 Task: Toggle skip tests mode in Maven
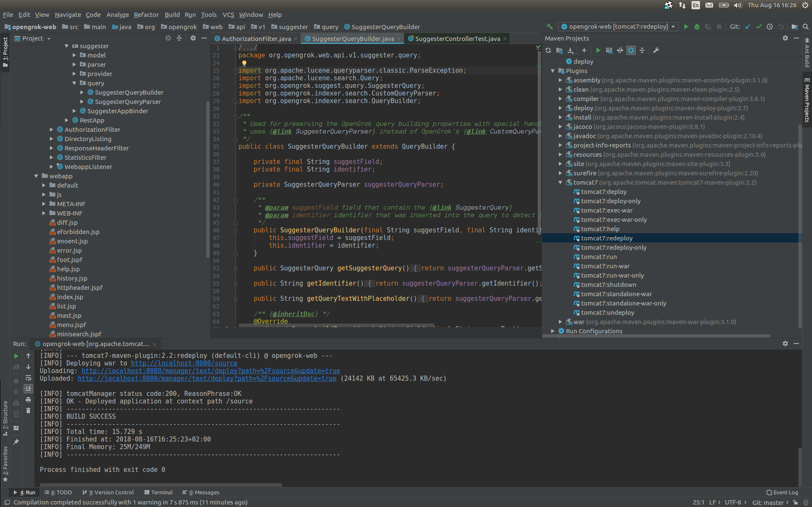point(631,50)
